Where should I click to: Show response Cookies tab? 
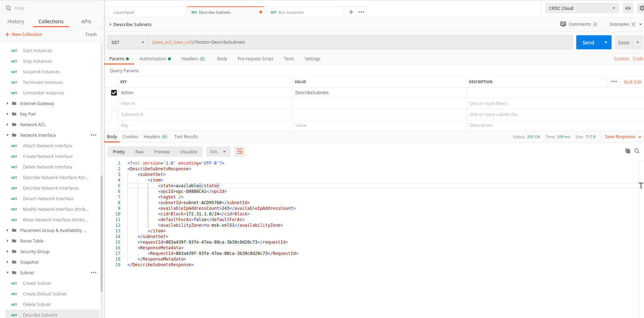coord(130,137)
